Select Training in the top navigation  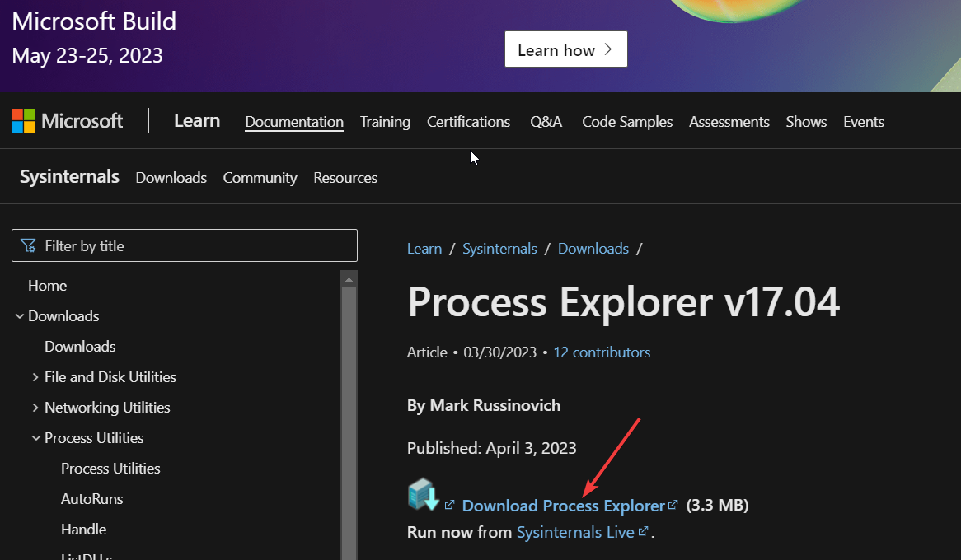pos(385,121)
